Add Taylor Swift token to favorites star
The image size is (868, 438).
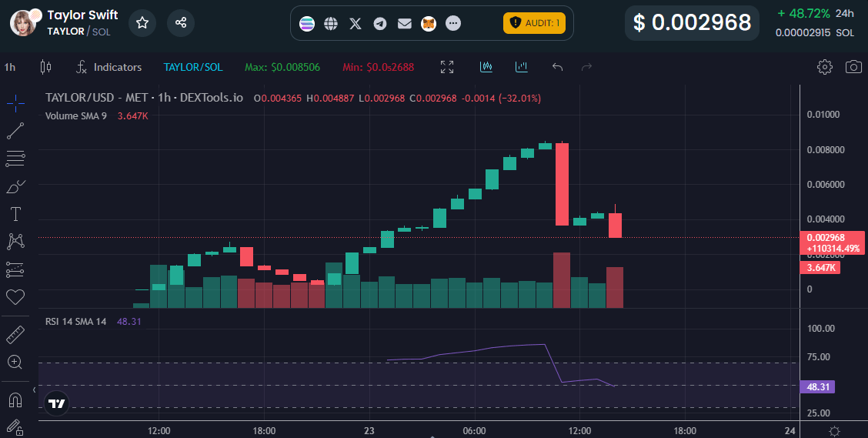point(142,22)
